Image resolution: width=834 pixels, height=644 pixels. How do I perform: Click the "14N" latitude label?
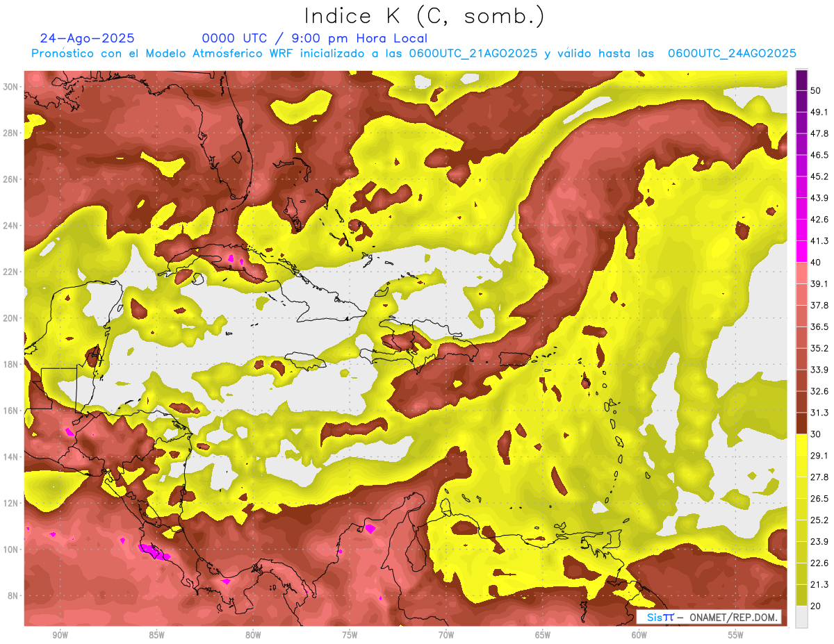[10, 457]
